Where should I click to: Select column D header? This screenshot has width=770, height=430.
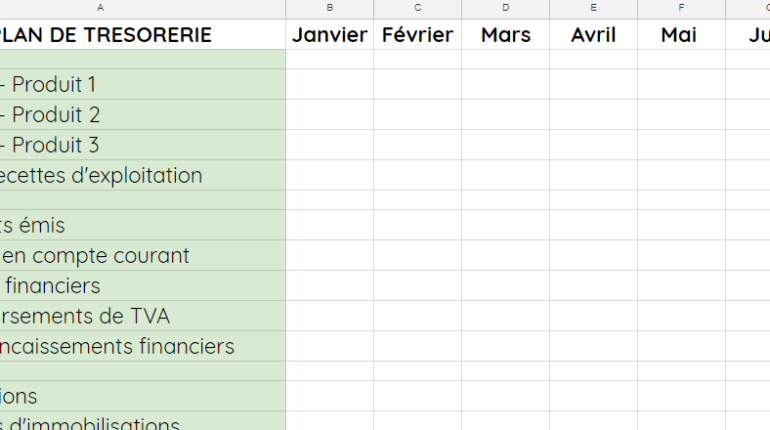(505, 8)
